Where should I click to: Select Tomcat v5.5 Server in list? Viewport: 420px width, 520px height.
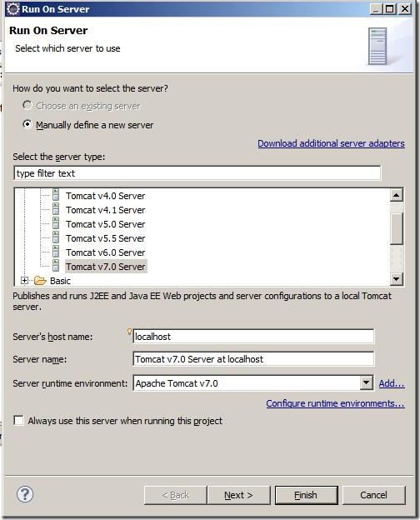[106, 238]
